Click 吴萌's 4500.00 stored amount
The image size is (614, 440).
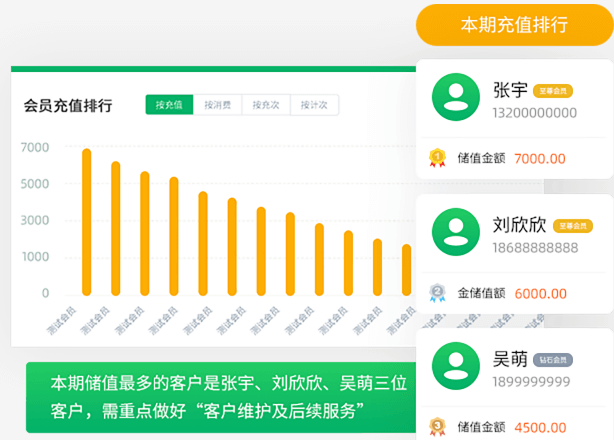click(x=540, y=426)
